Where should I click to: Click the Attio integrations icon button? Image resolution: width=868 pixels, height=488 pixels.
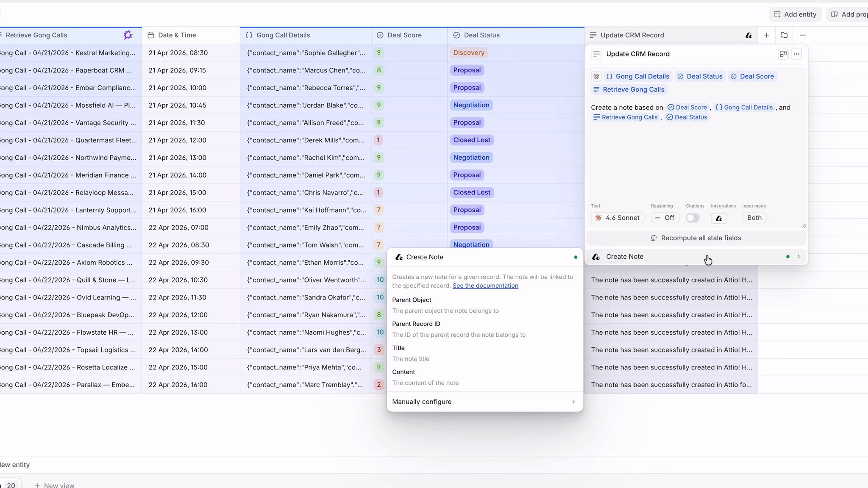point(719,218)
